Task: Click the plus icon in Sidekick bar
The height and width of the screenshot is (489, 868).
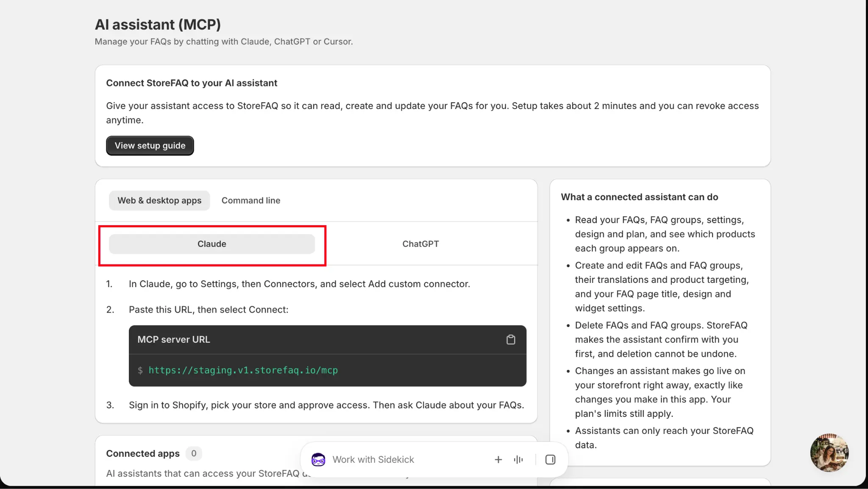Action: [x=498, y=459]
